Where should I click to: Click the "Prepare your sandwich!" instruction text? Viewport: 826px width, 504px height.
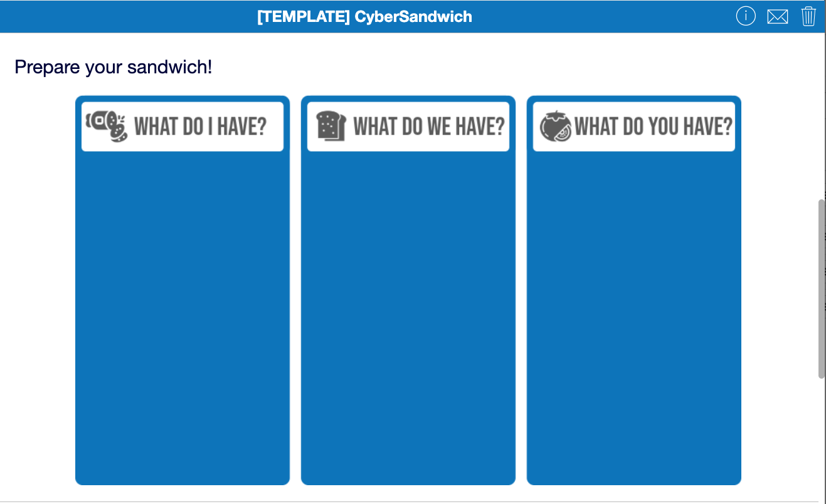click(x=114, y=66)
